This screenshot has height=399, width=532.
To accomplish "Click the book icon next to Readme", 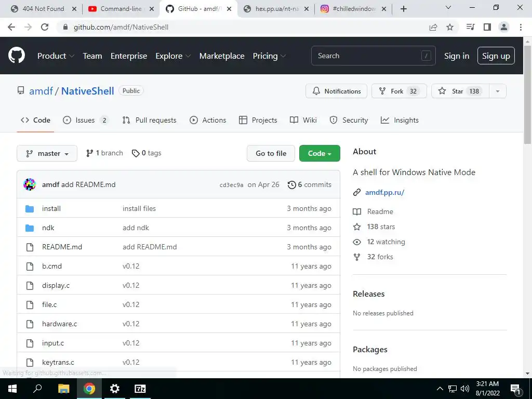I will 357,212.
